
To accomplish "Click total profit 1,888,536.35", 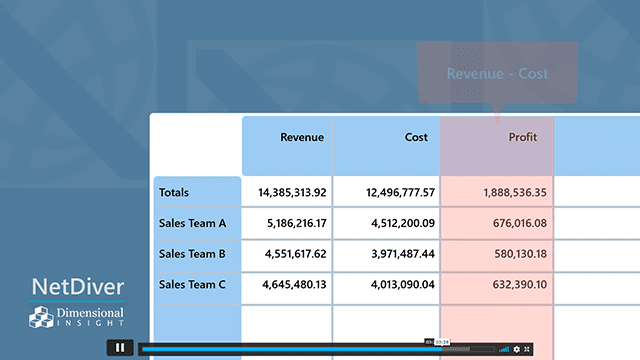I will tap(515, 192).
